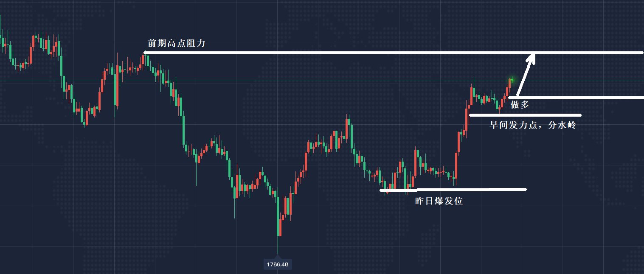Click the large green candle body above 1786.48
The width and height of the screenshot is (644, 274).
[x=278, y=216]
